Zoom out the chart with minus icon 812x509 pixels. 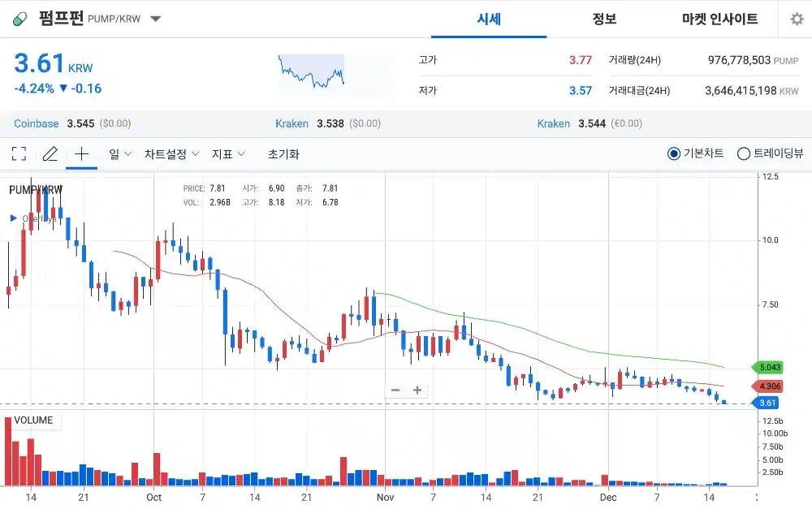point(395,390)
